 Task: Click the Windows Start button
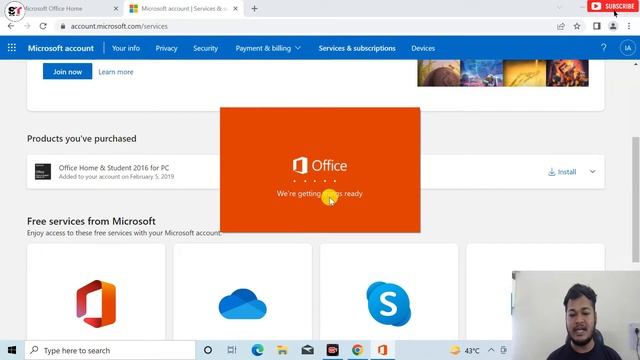[x=12, y=350]
